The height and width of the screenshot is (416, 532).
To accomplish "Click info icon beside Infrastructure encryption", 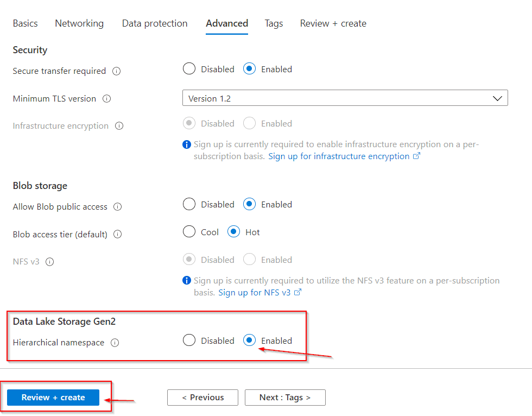I will click(119, 126).
